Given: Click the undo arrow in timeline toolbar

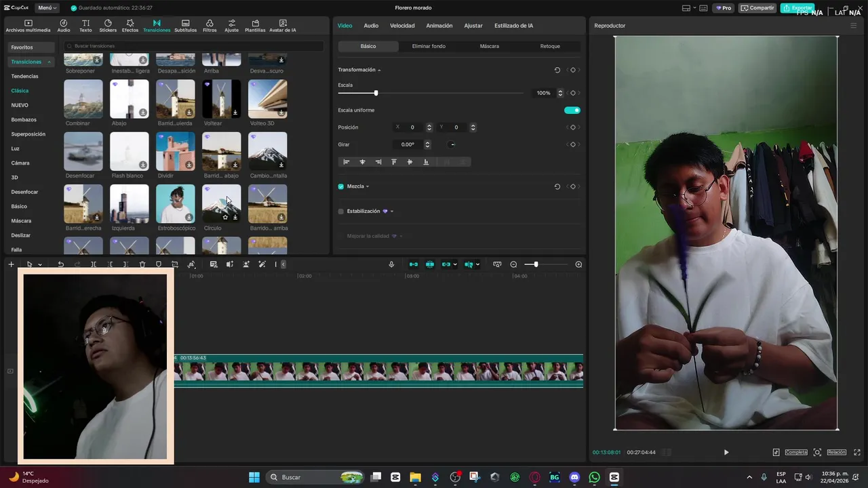Looking at the screenshot, I should click(x=60, y=264).
